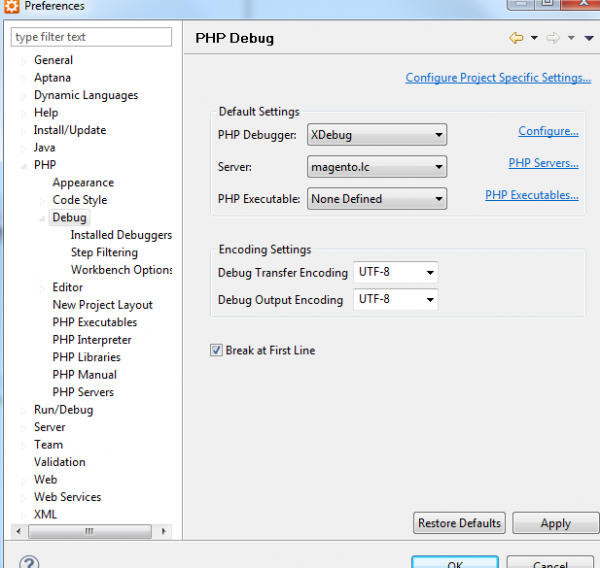Viewport: 600px width, 568px height.
Task: Open the back history dropdown arrow
Action: [534, 38]
